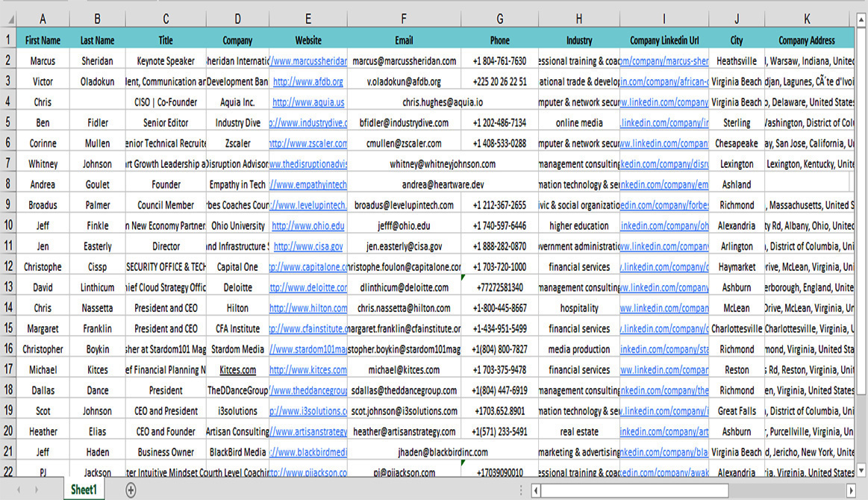The width and height of the screenshot is (868, 500).
Task: Select email 'whitney@whitneyjohnson.com'
Action: point(443,164)
